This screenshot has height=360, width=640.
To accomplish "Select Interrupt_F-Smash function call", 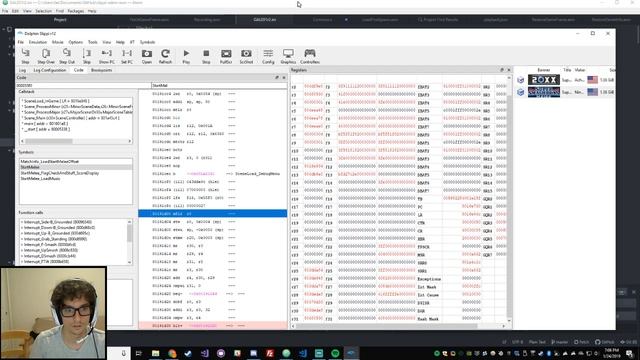I will tap(49, 244).
